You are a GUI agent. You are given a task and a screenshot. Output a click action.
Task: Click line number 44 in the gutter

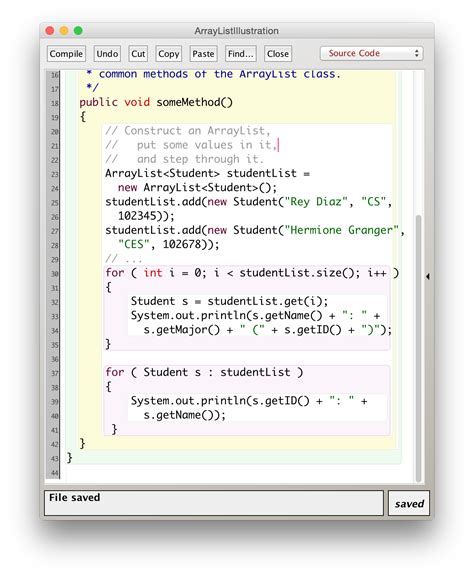54,473
